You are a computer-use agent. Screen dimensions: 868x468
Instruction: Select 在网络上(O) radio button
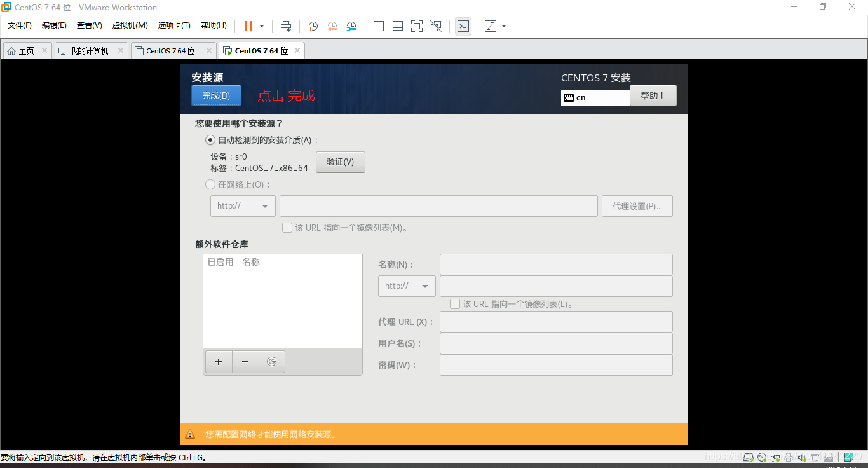(210, 184)
